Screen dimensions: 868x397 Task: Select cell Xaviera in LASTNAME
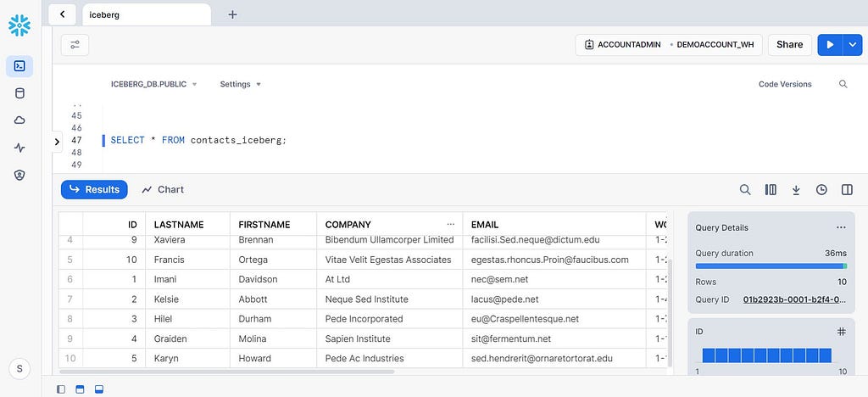pyautogui.click(x=187, y=240)
